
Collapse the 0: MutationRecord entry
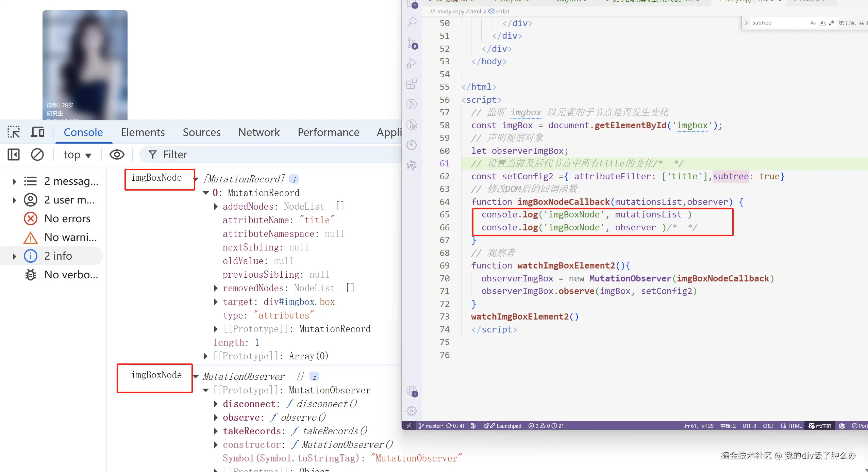[x=206, y=193]
